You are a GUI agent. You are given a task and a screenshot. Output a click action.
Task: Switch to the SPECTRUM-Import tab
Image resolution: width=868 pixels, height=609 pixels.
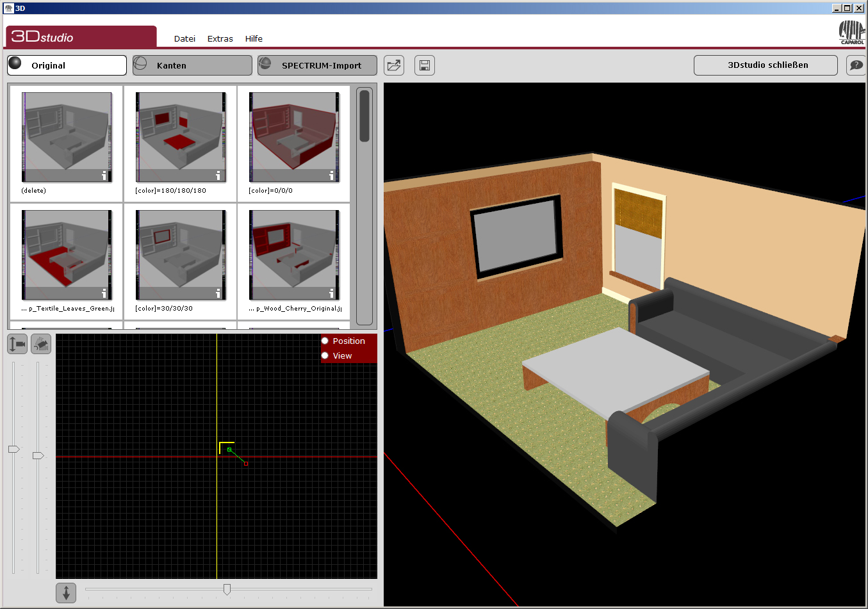click(x=317, y=65)
